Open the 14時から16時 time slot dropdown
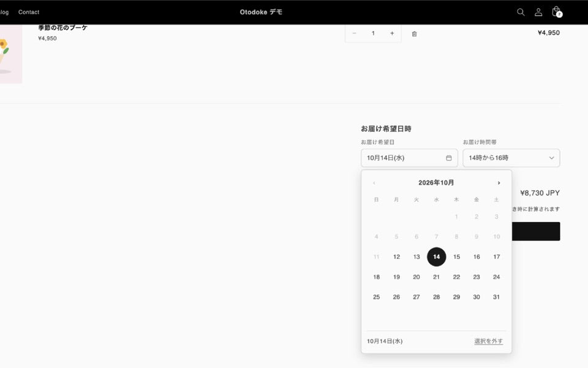This screenshot has width=588, height=368. 511,158
